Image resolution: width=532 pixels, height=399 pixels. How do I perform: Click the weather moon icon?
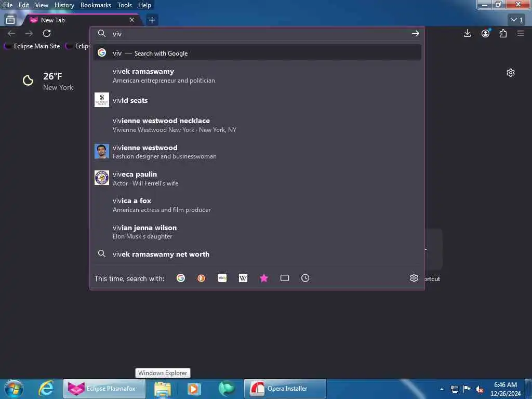(x=28, y=81)
